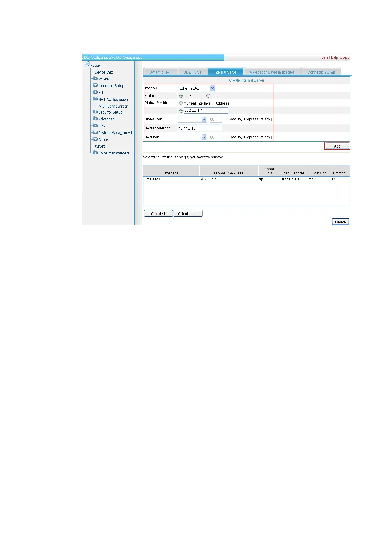Click the Logout link
The image size is (392, 533).
(x=345, y=57)
